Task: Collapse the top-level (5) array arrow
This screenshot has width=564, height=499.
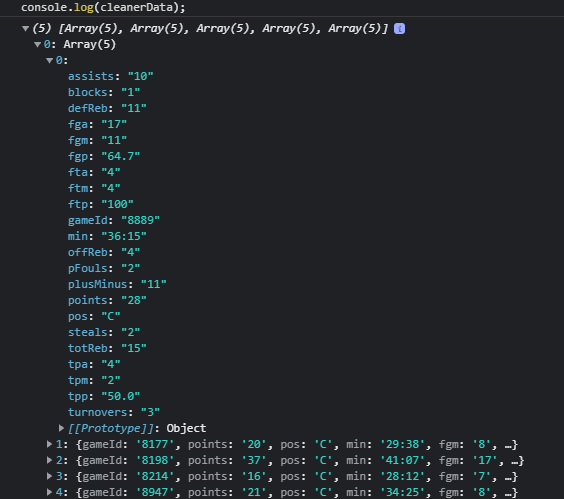Action: click(26, 28)
